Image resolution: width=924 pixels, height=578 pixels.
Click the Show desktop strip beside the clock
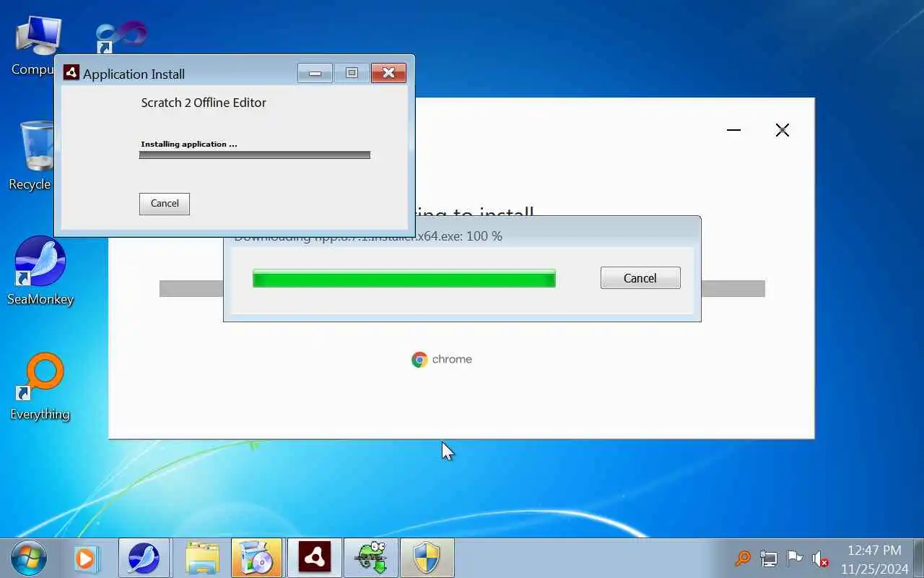pyautogui.click(x=919, y=558)
